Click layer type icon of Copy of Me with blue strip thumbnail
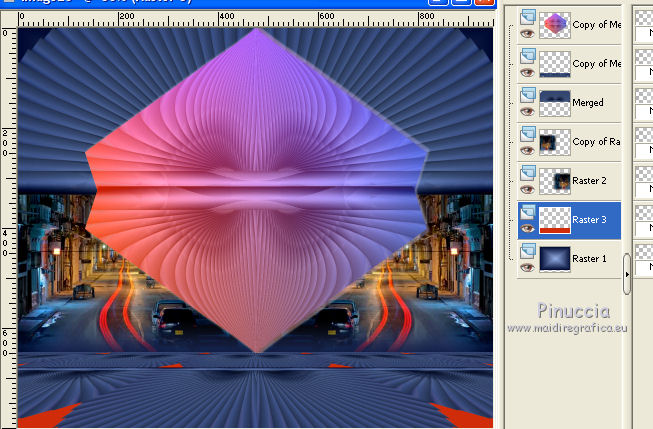 pyautogui.click(x=528, y=56)
